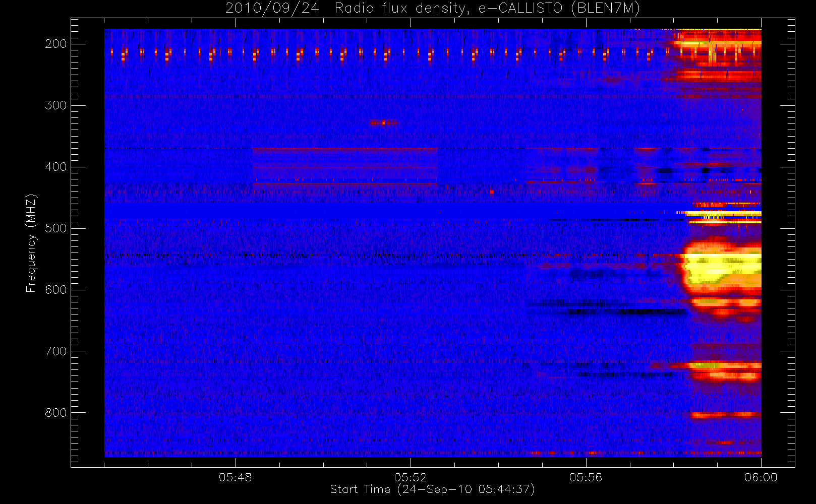
Task: Click the 500 frequency tick label
Action: point(56,228)
